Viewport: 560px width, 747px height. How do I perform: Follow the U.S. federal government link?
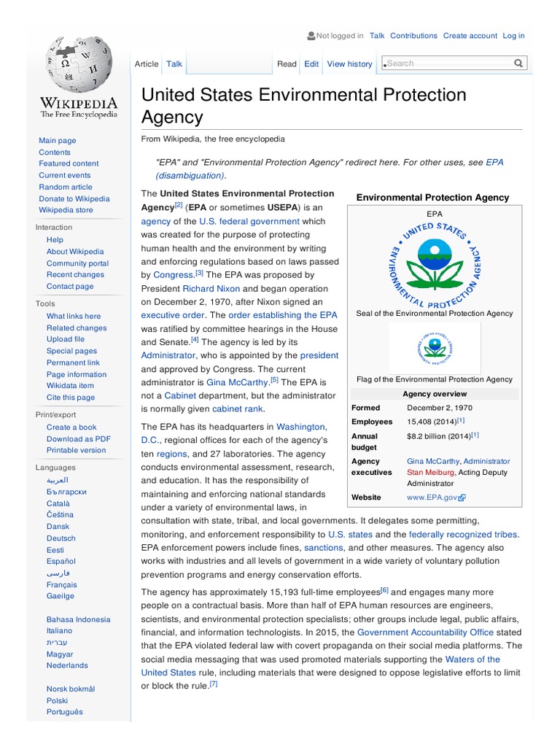249,222
